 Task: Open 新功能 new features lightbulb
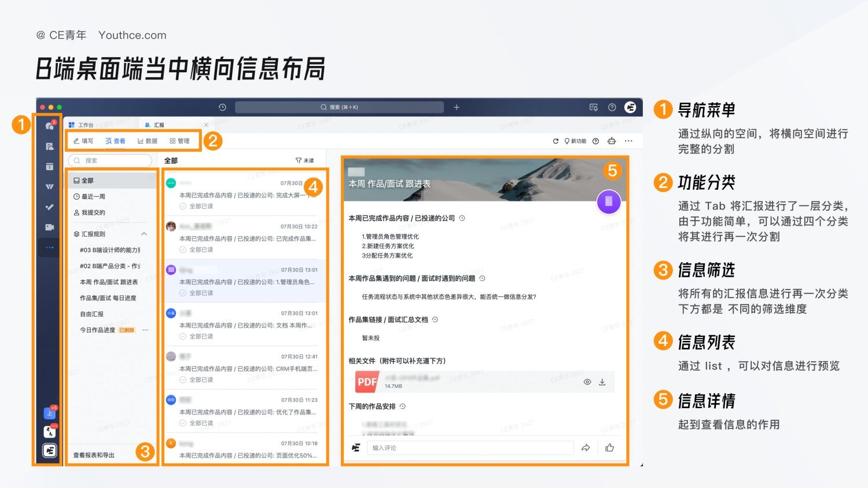(x=575, y=141)
